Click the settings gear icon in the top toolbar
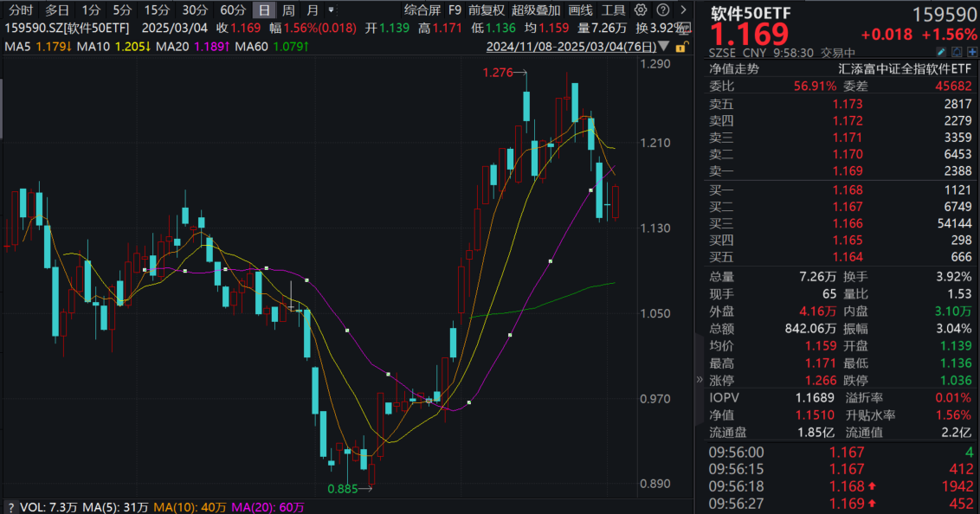 pos(641,10)
